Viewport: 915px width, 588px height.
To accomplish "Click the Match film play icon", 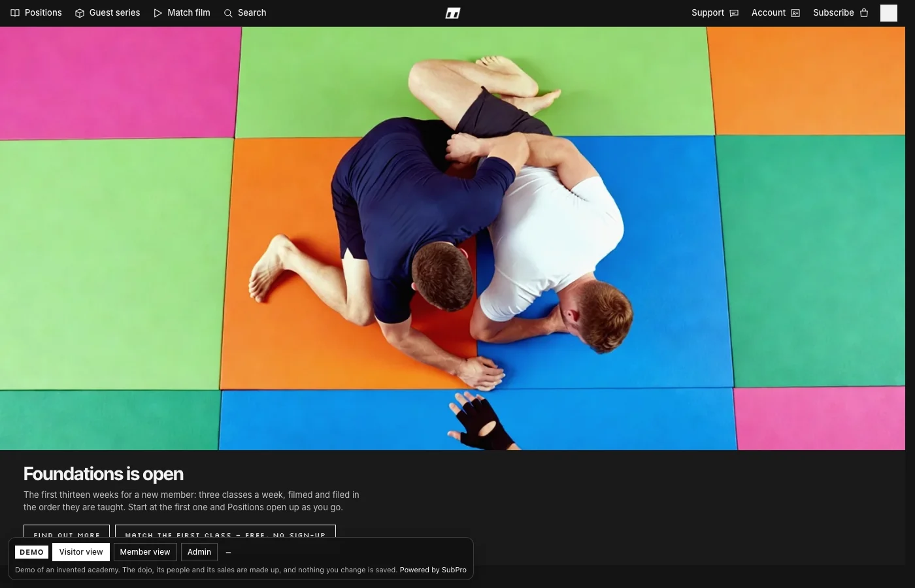I will (x=158, y=13).
